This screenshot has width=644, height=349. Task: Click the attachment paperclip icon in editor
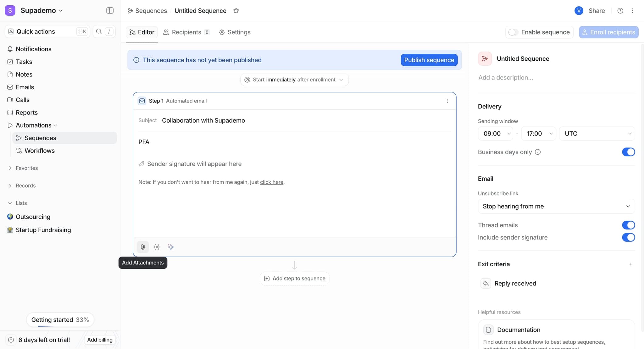143,247
